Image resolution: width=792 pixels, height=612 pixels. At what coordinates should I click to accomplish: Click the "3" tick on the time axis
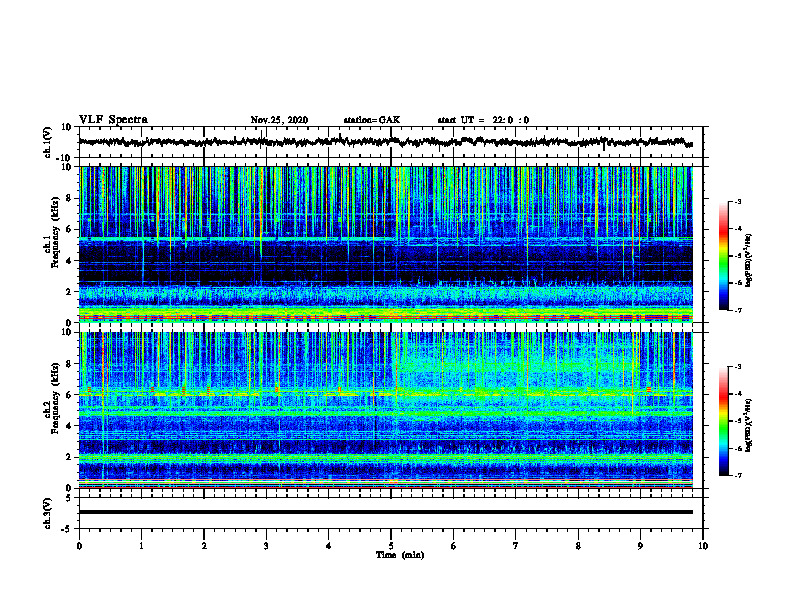[x=266, y=546]
